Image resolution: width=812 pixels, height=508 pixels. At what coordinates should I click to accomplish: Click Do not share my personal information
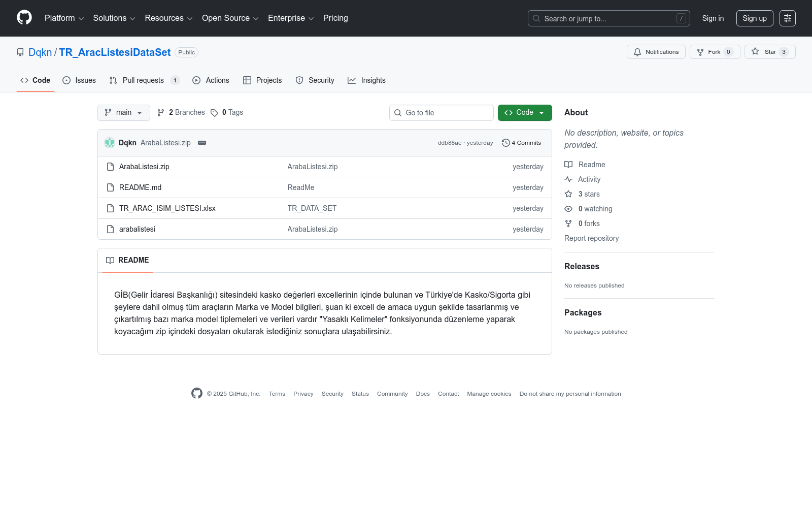[570, 394]
